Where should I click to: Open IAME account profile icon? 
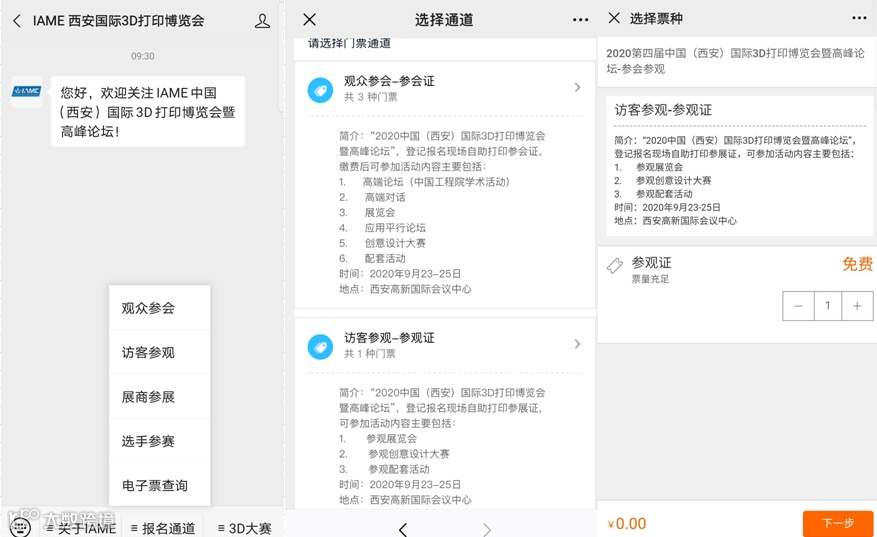tap(262, 21)
